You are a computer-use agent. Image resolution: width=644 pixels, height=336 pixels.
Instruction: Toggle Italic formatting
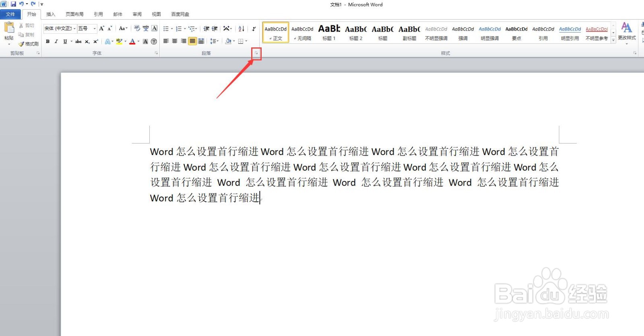click(x=56, y=41)
